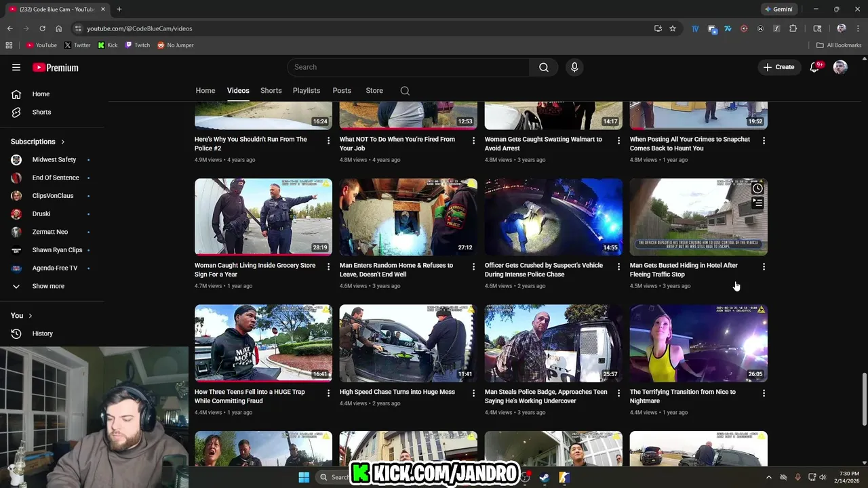Open options for 'What NOT To Do When You're Fired'
The image size is (868, 488).
point(474,140)
